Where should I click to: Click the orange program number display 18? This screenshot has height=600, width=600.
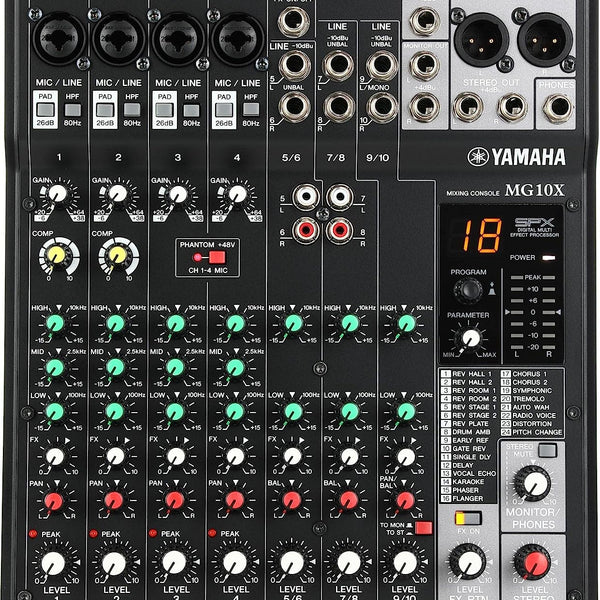pyautogui.click(x=483, y=236)
